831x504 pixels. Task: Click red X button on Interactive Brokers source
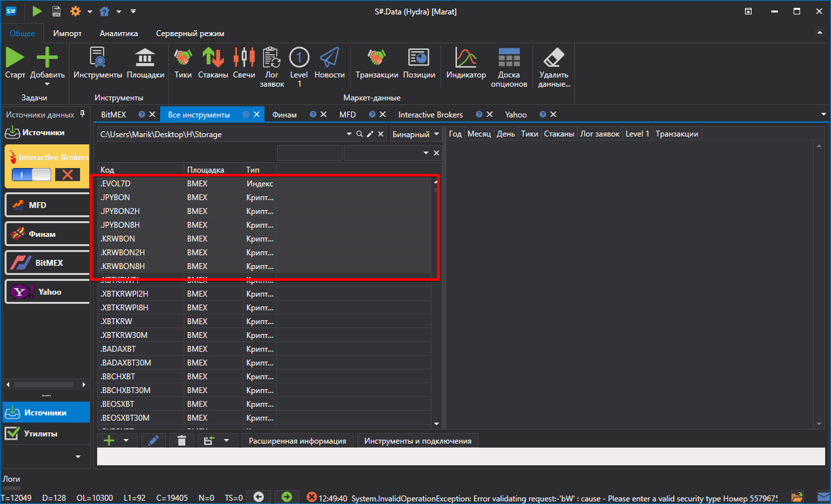67,175
